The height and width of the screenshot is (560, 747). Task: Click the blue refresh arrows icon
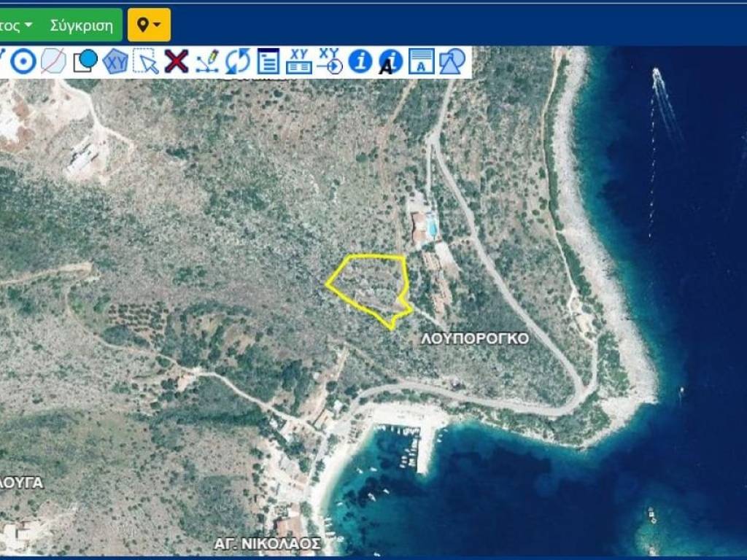pos(237,62)
